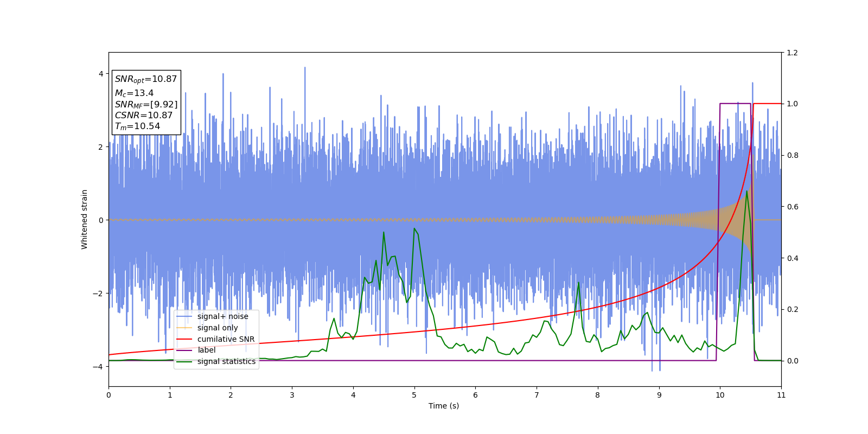Click the x-axis tick label 11
The width and height of the screenshot is (868, 434).
(781, 395)
